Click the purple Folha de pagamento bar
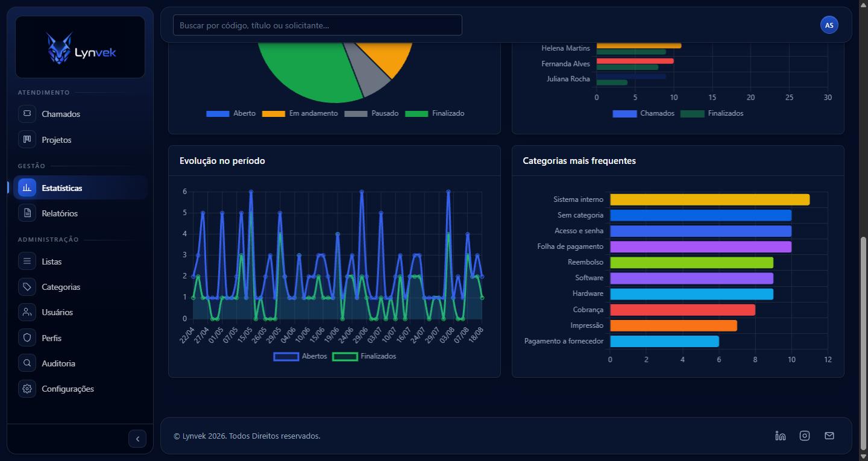868x461 pixels. 700,246
